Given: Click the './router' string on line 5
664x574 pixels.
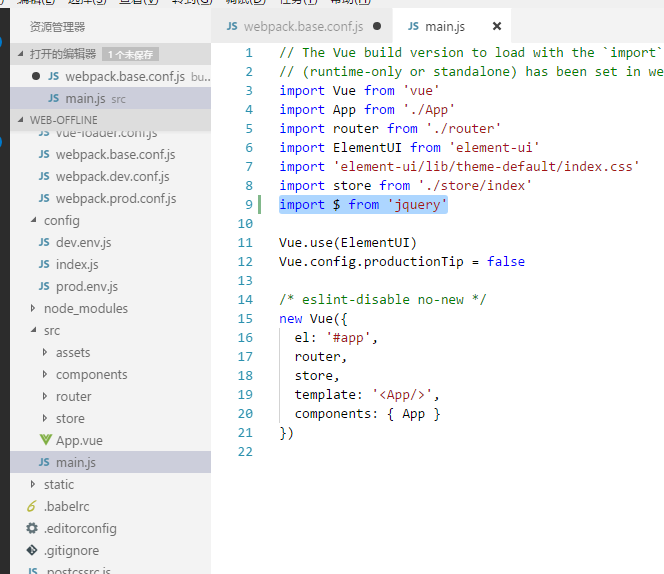Looking at the screenshot, I should click(x=463, y=129).
